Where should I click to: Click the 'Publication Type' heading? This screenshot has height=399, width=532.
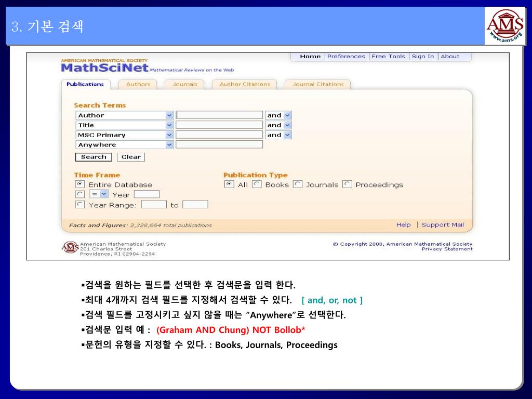click(x=256, y=175)
